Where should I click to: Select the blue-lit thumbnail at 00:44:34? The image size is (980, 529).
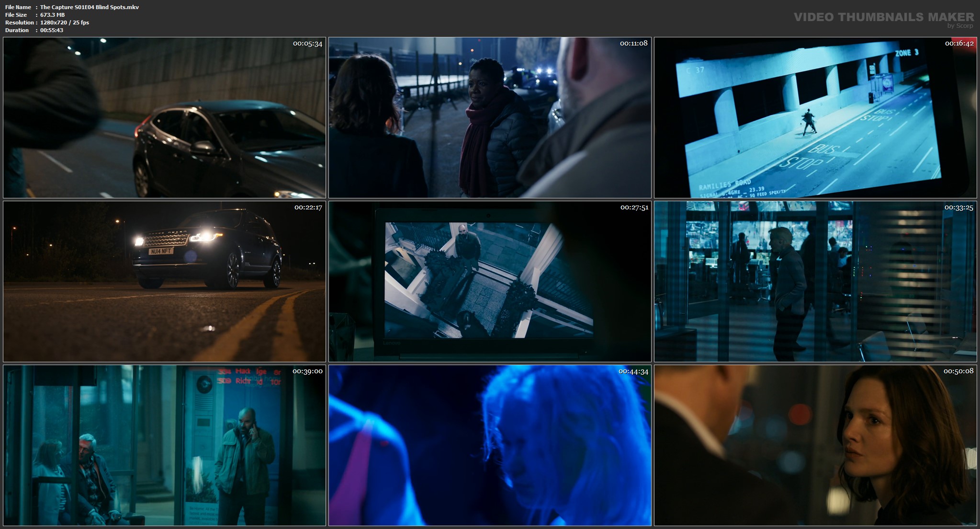click(489, 445)
